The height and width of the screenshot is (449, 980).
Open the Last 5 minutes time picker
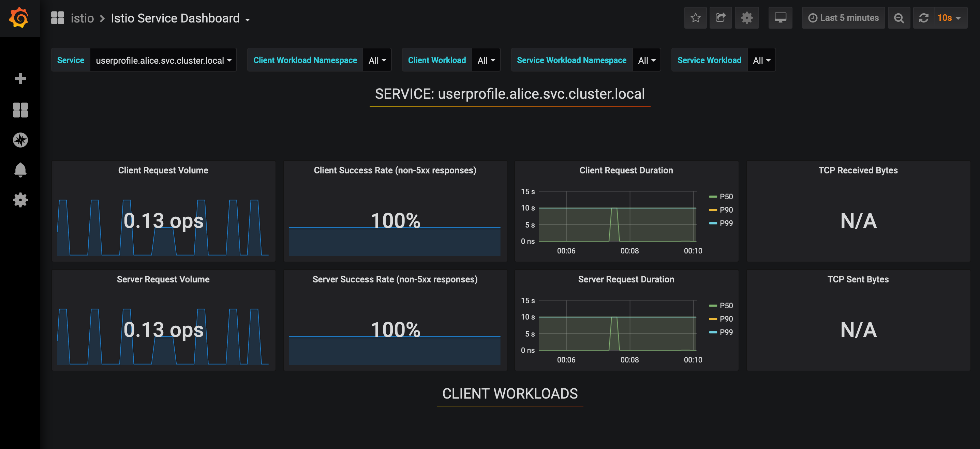(x=843, y=18)
